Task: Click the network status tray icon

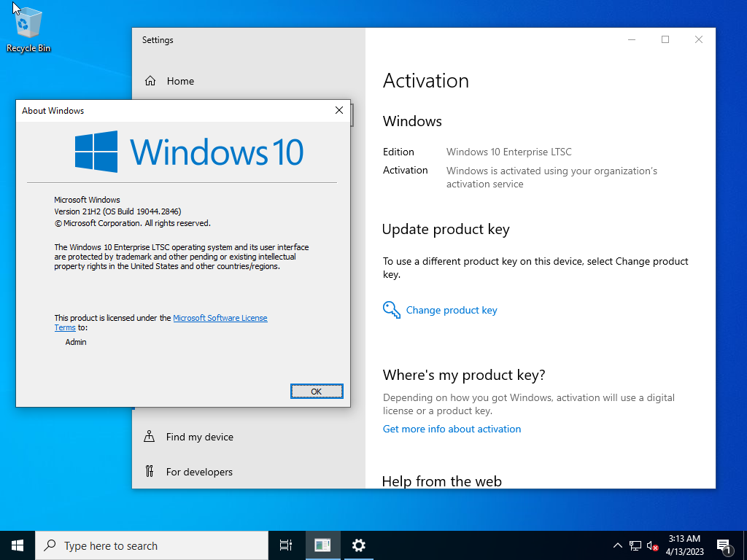Action: [x=635, y=545]
